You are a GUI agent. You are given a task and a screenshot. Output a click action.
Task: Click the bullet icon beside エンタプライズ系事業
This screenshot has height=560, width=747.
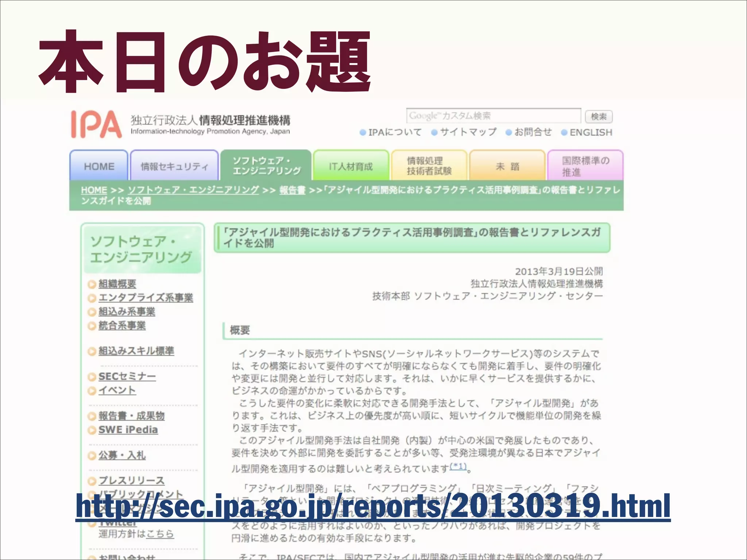92,298
